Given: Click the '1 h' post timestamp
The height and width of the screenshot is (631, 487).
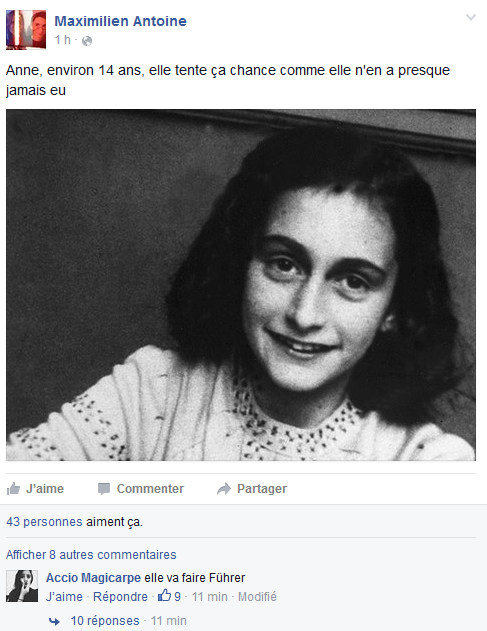Looking at the screenshot, I should coord(62,40).
